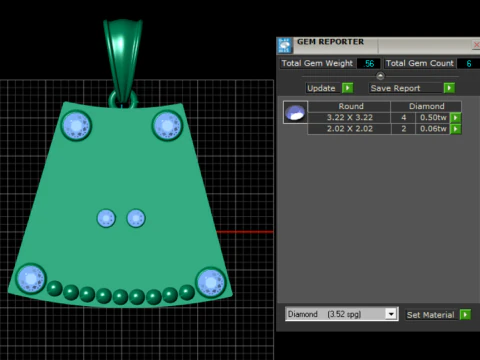
Task: Click the quantity 4 cell
Action: (x=403, y=117)
